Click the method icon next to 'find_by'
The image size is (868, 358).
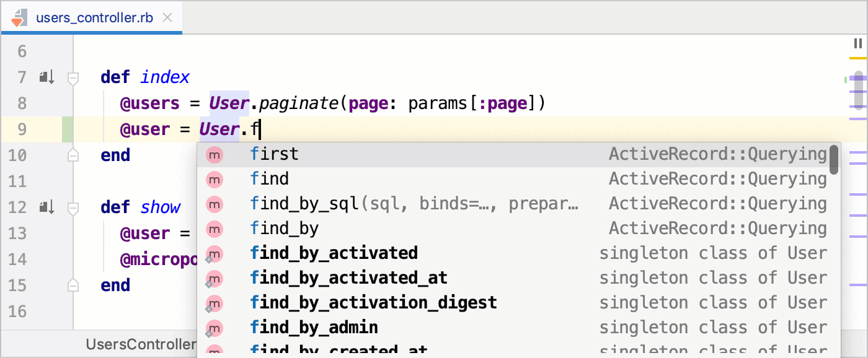coord(214,229)
